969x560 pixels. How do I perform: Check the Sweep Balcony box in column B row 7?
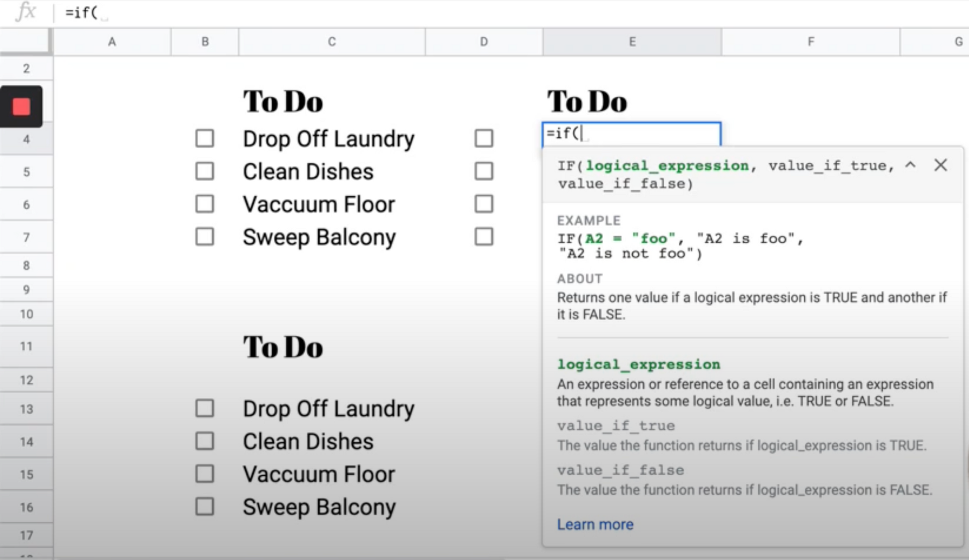(204, 237)
